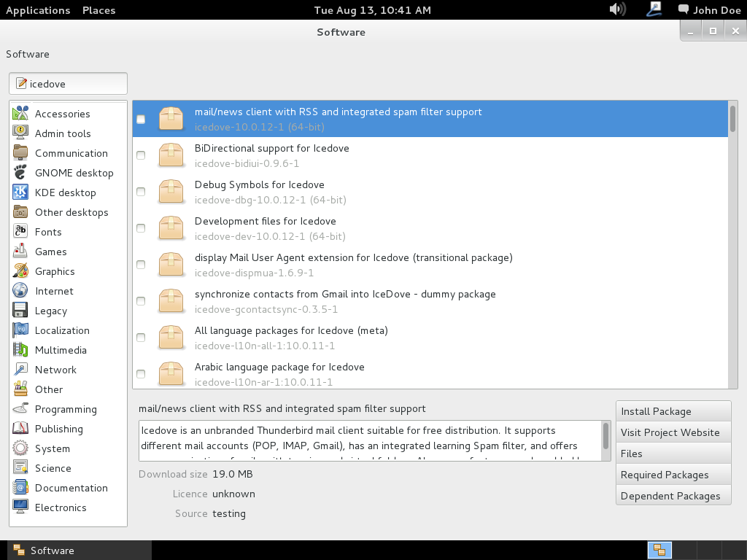
Task: Click the Icedove description text box
Action: (370, 440)
